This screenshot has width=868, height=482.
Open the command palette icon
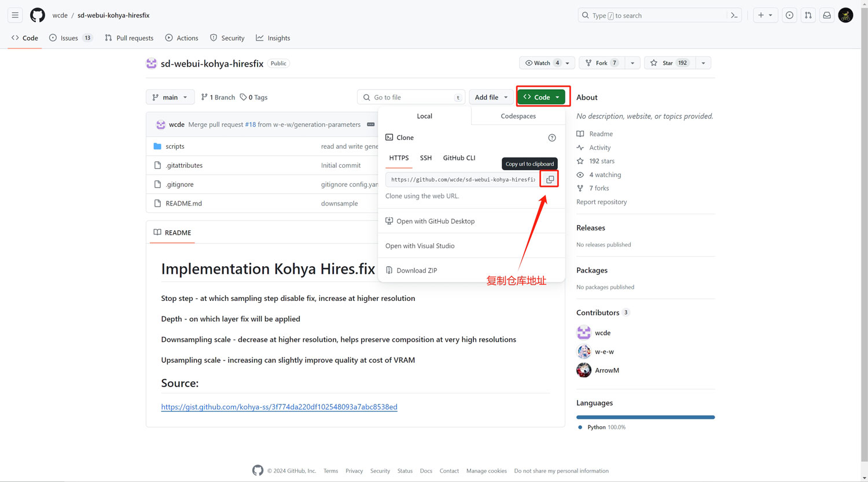[x=734, y=16]
